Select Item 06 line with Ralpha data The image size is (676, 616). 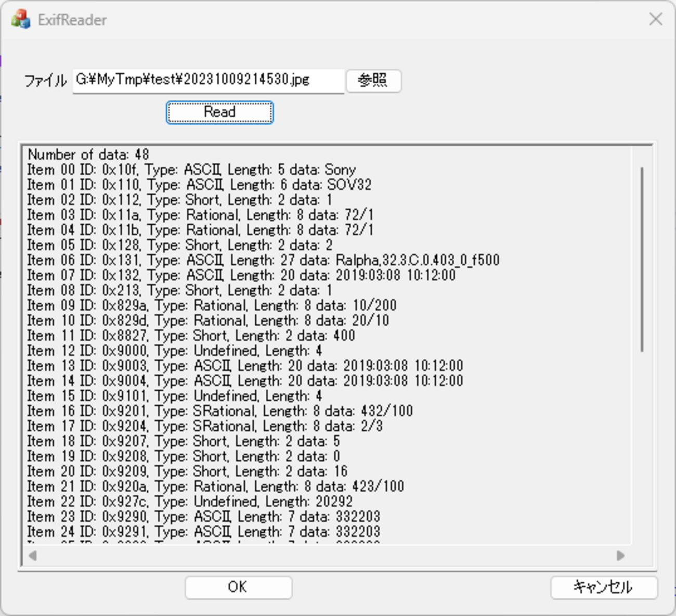click(263, 260)
